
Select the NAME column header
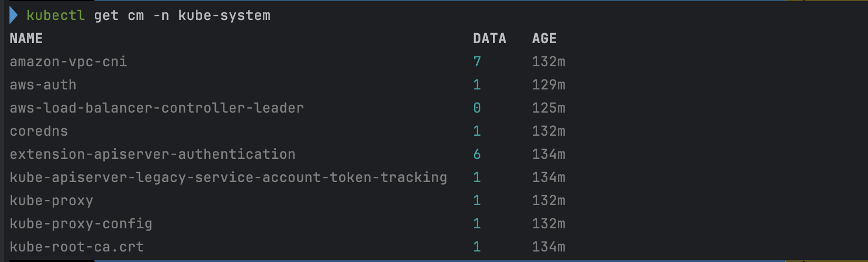pos(26,38)
